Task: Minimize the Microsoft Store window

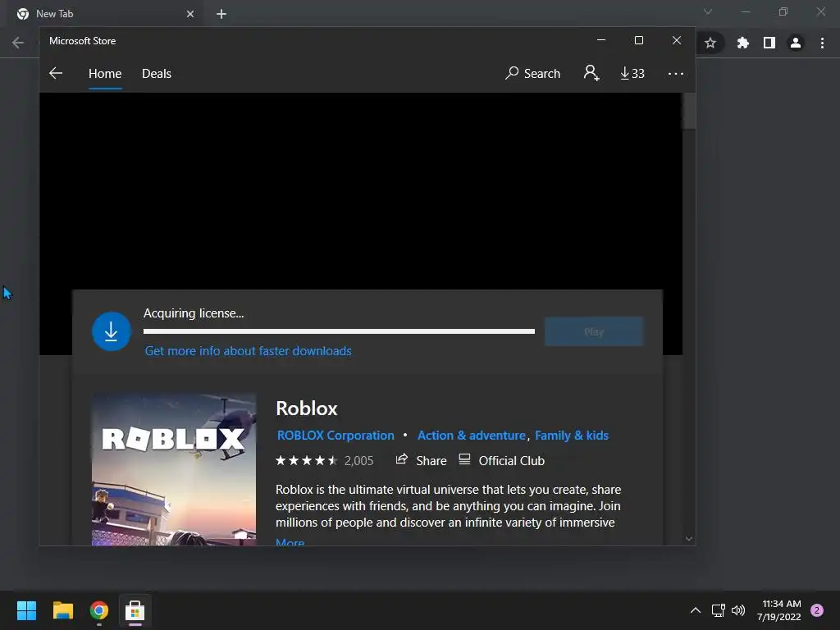Action: coord(601,40)
